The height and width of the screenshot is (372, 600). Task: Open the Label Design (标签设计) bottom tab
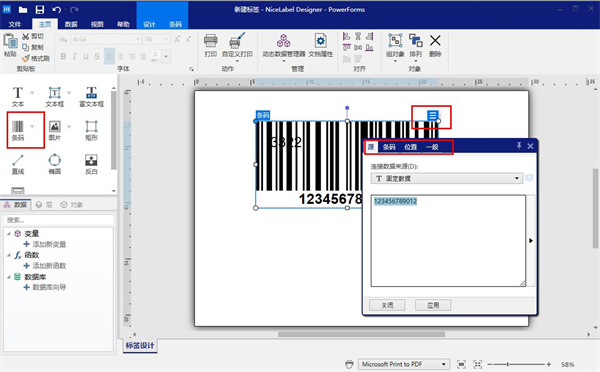pos(140,346)
